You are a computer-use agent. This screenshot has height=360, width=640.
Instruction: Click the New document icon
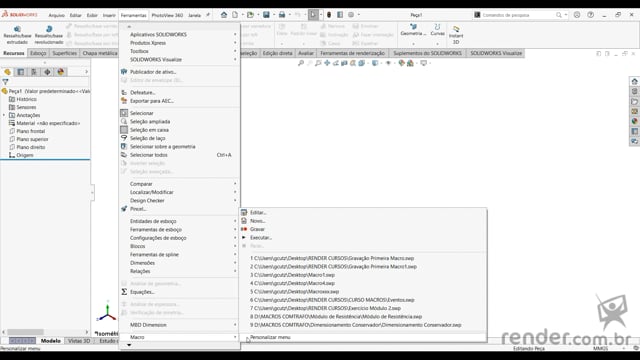(x=235, y=15)
